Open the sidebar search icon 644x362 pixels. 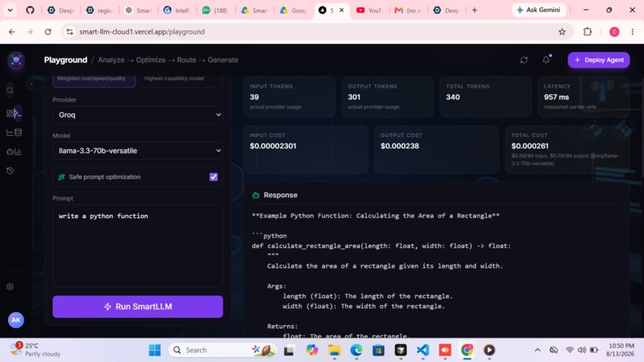click(x=10, y=90)
